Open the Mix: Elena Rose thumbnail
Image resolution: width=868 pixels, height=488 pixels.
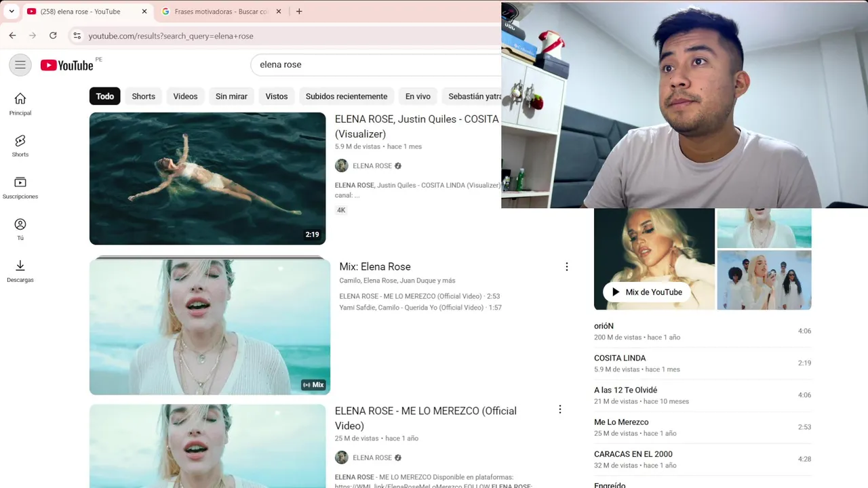click(x=210, y=325)
